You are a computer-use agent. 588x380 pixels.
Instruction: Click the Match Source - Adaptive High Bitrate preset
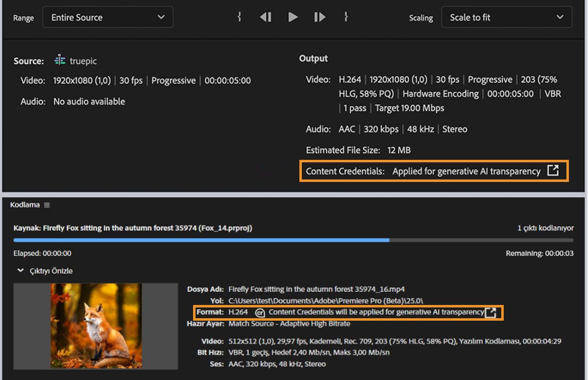tap(289, 324)
